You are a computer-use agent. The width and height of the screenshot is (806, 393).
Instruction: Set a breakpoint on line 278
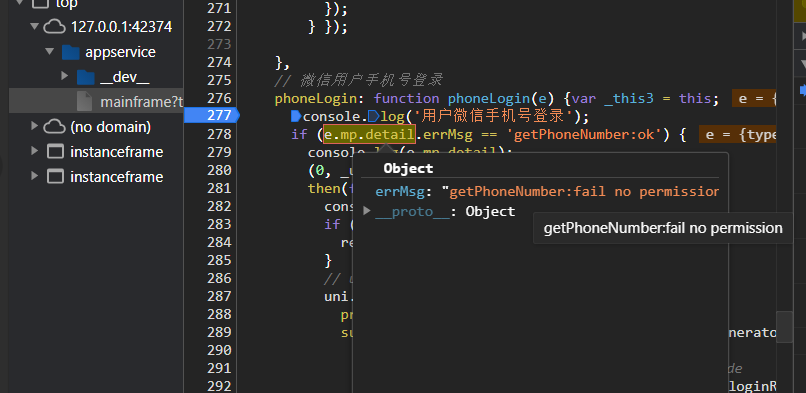tap(219, 134)
